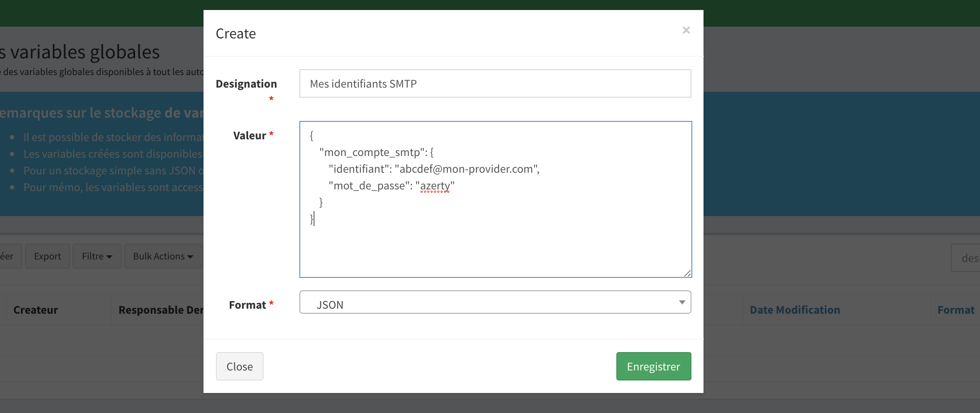The width and height of the screenshot is (980, 413).
Task: Click the "mon_compte_smtp" line in textarea
Action: click(x=377, y=152)
